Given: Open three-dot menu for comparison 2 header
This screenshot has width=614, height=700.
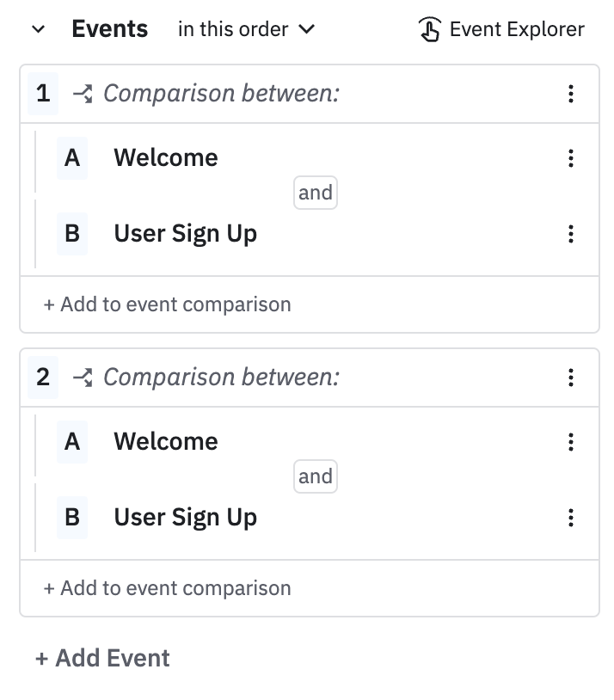Looking at the screenshot, I should 571,378.
